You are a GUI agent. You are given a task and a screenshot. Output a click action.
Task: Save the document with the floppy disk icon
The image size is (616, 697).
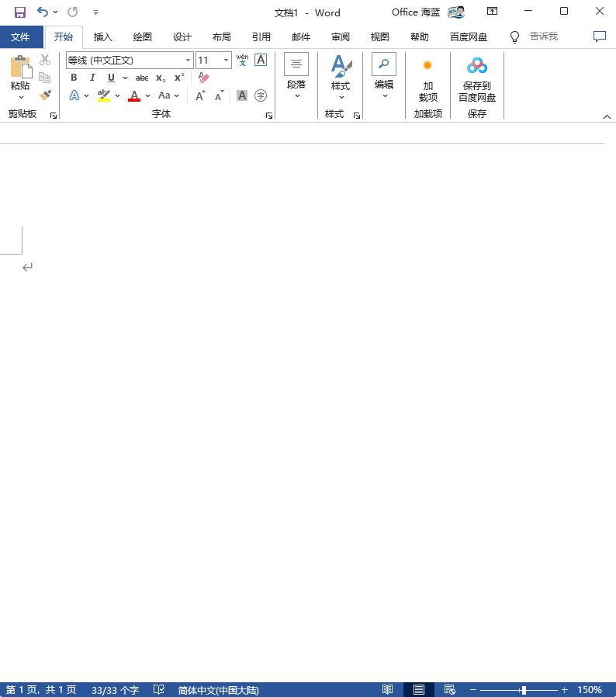click(x=20, y=12)
